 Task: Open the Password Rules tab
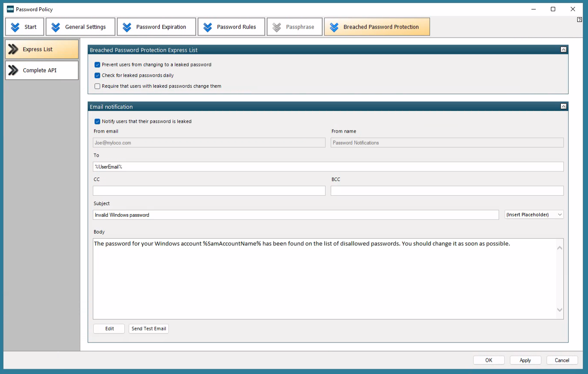coord(231,27)
